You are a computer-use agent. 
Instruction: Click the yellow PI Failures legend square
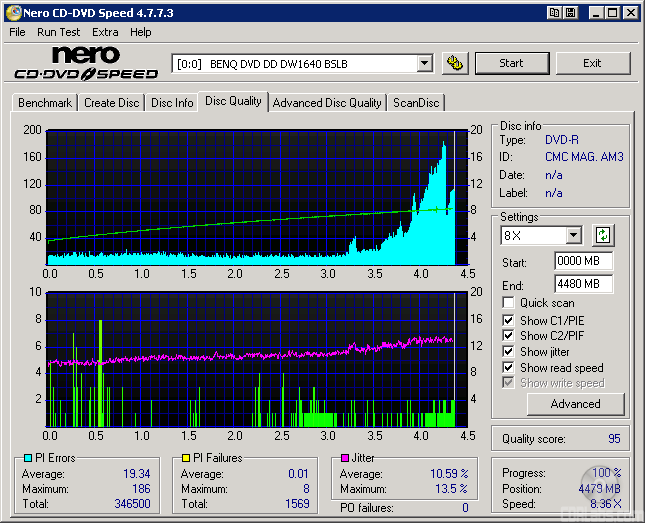[186, 458]
